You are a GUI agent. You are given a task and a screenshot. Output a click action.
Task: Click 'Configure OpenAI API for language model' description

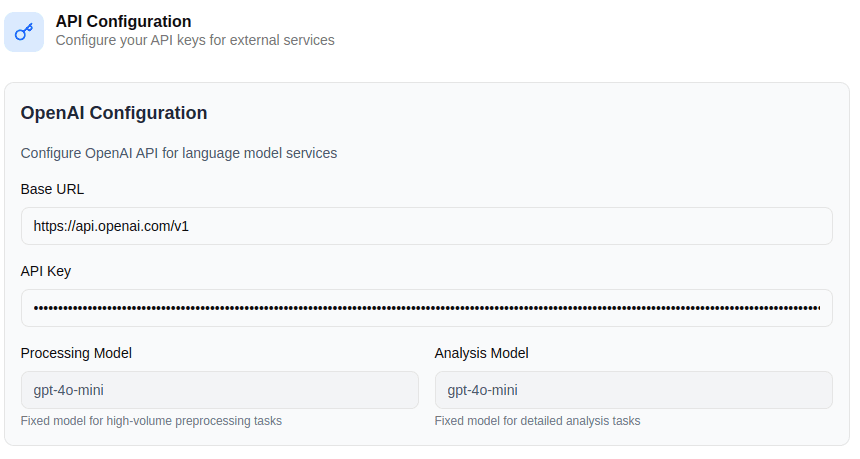tap(179, 153)
